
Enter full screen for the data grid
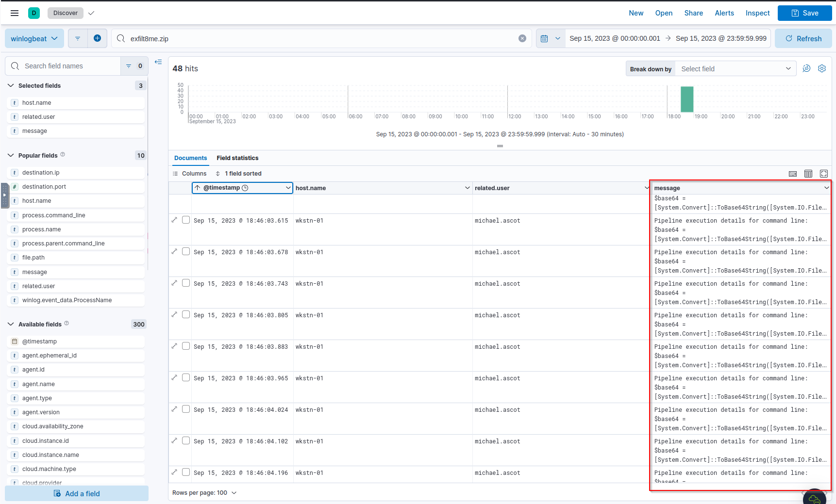click(x=823, y=174)
